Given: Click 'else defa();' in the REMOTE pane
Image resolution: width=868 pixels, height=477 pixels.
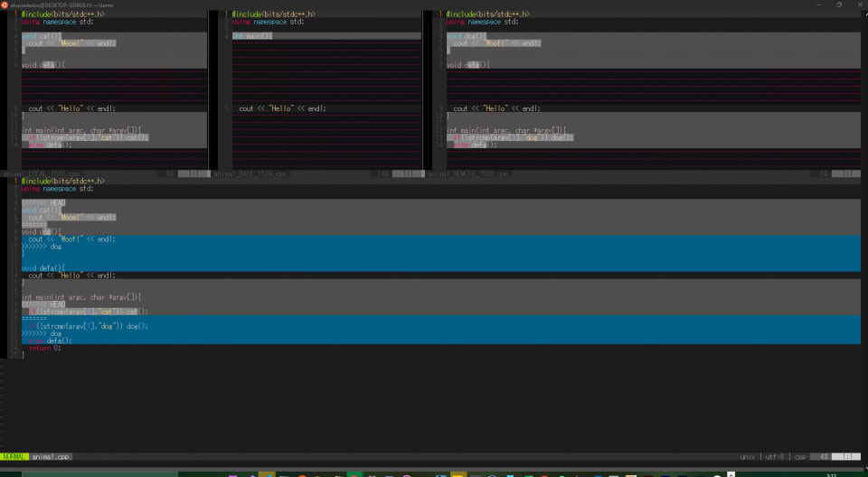Looking at the screenshot, I should click(x=475, y=145).
